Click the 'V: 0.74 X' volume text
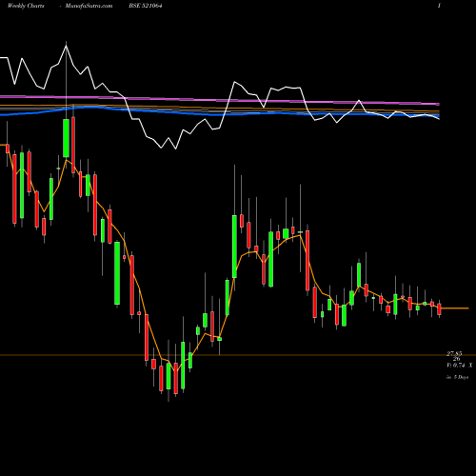Image resolution: width=476 pixels, height=476 pixels. tap(459, 366)
